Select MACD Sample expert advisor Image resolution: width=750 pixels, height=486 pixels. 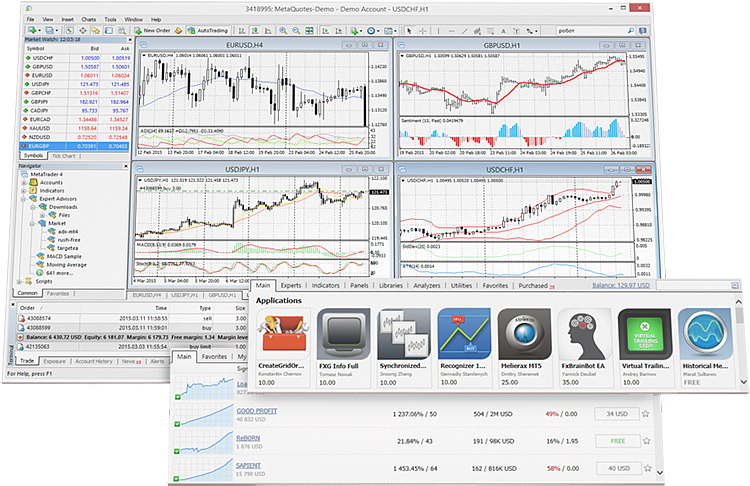click(64, 256)
